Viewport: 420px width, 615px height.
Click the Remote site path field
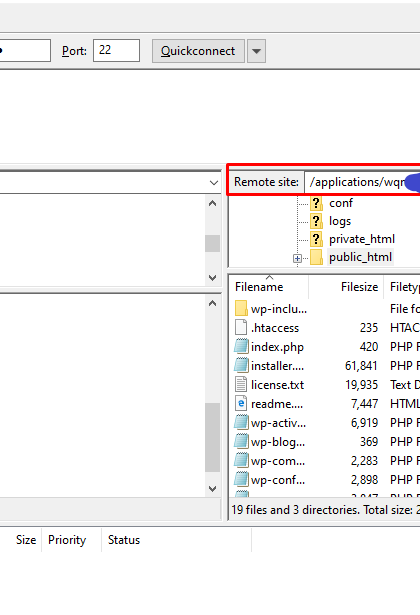point(362,182)
